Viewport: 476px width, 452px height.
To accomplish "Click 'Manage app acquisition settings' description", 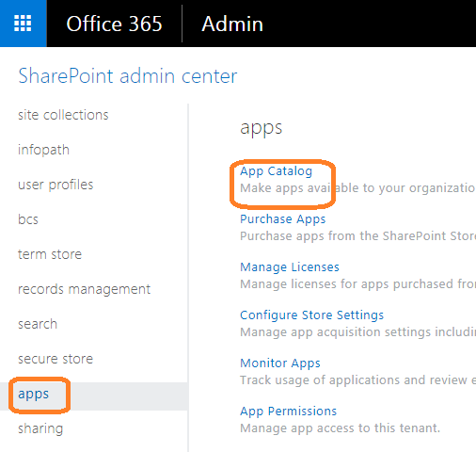I will click(357, 332).
